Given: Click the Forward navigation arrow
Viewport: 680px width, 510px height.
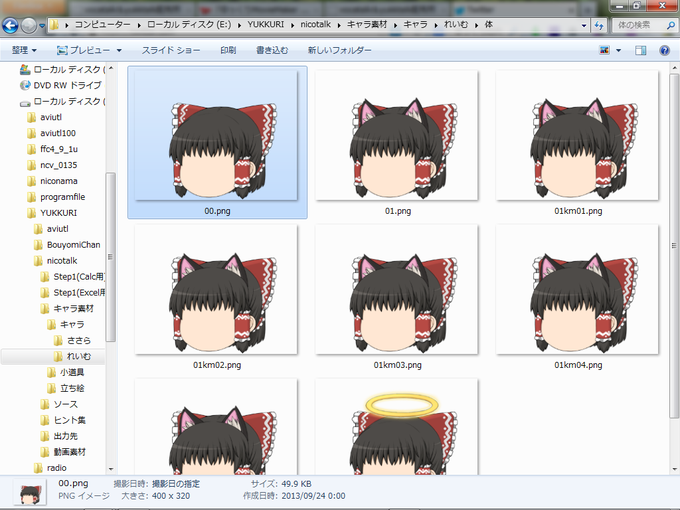Looking at the screenshot, I should (x=29, y=25).
